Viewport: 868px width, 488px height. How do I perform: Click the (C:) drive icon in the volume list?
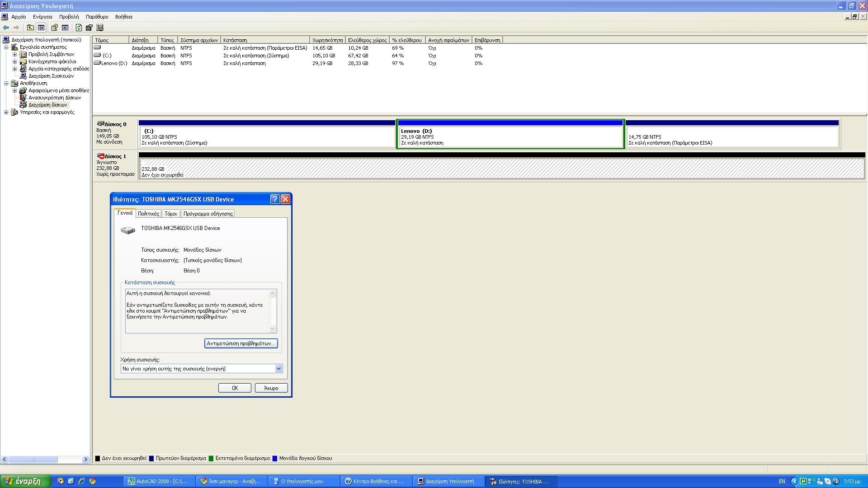coord(97,56)
